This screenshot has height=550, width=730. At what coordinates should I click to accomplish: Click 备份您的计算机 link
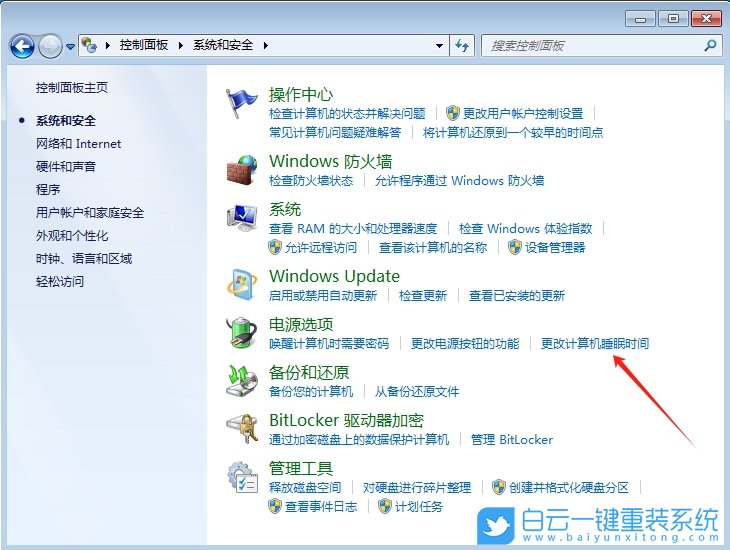(x=311, y=391)
